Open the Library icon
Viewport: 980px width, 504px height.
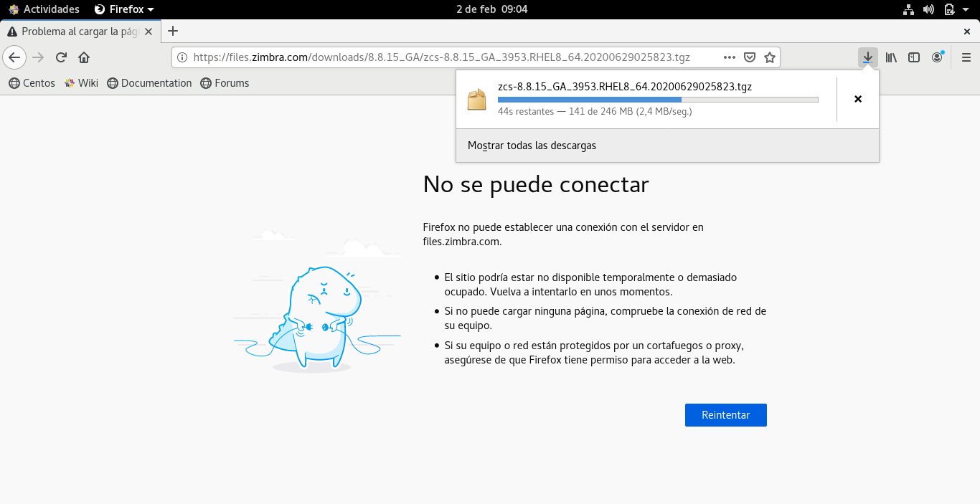click(x=891, y=57)
